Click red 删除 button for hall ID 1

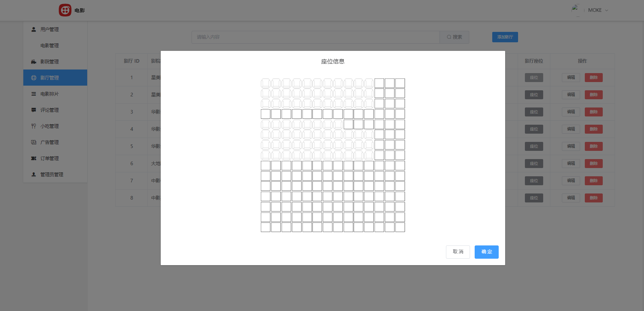coord(594,77)
